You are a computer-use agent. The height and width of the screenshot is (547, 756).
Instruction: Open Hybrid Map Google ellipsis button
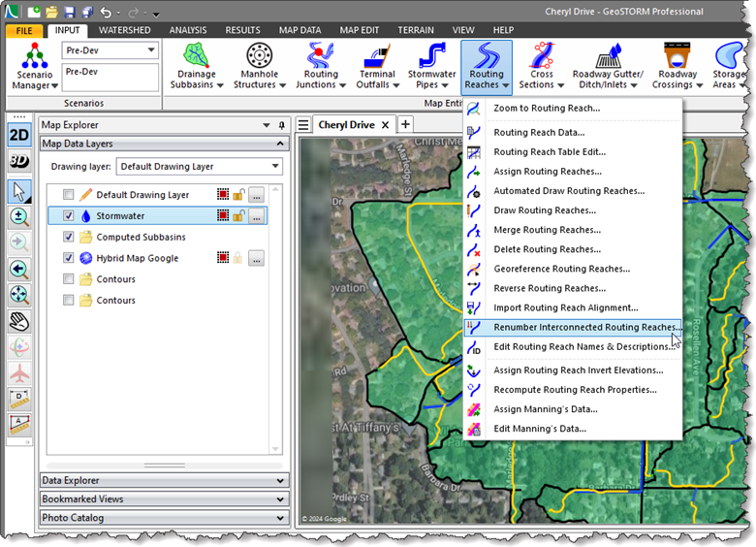257,259
